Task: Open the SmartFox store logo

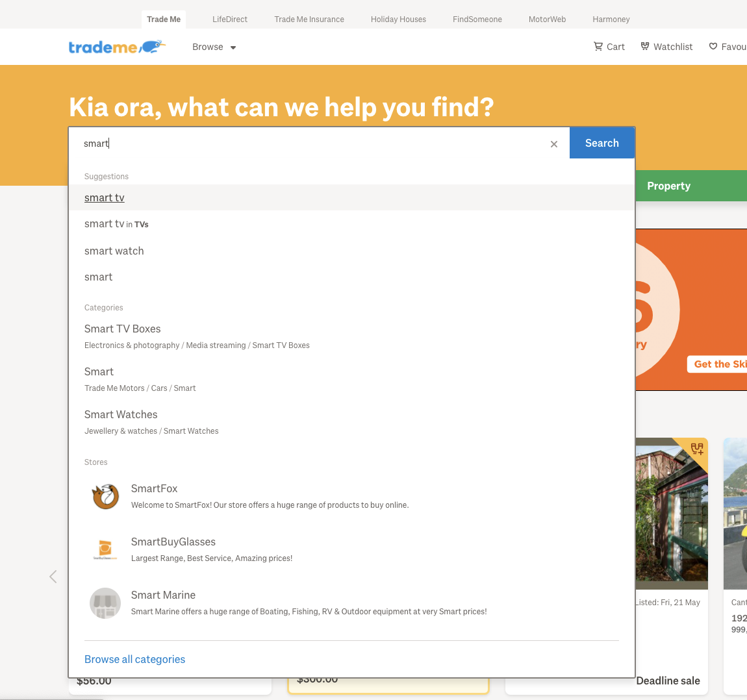Action: (x=105, y=496)
